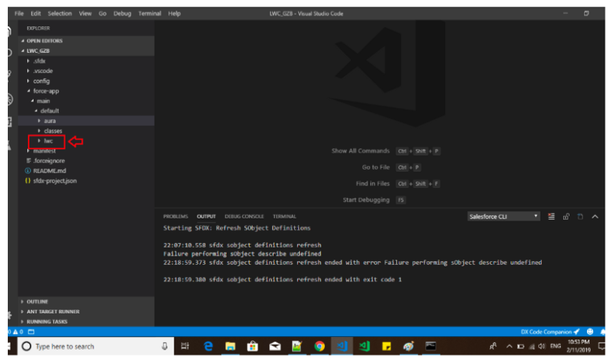614x364 pixels.
Task: Click the warnings count in status bar
Action: tap(18, 331)
